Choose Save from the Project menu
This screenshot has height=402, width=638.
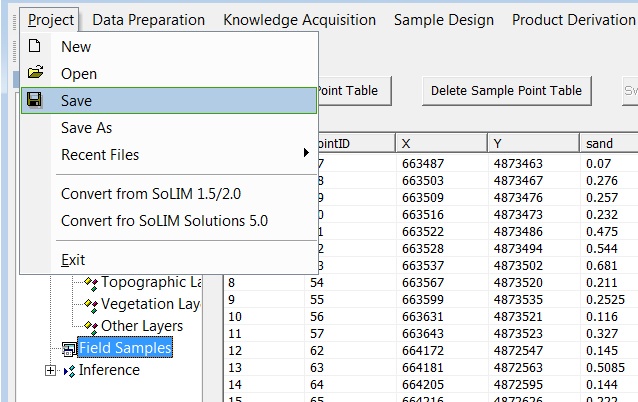coord(169,100)
